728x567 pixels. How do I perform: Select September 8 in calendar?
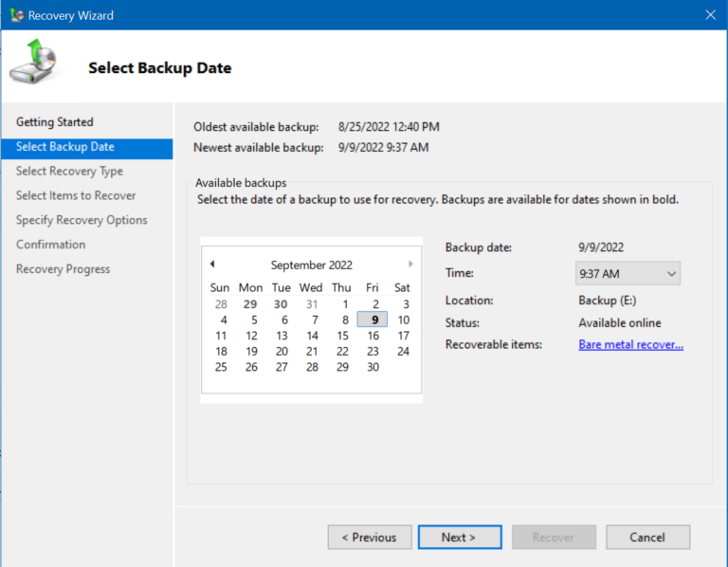coord(345,320)
